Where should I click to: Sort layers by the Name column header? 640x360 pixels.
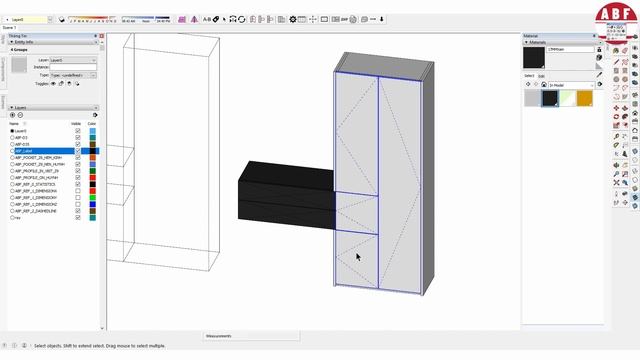tap(14, 124)
